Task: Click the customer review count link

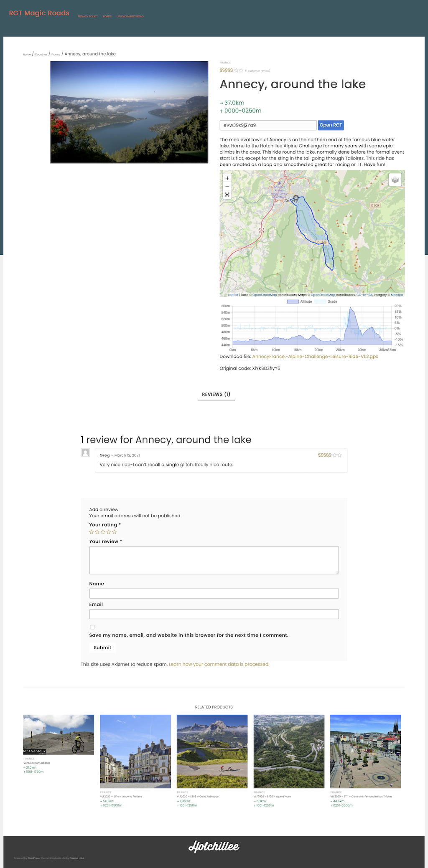Action: coord(257,71)
